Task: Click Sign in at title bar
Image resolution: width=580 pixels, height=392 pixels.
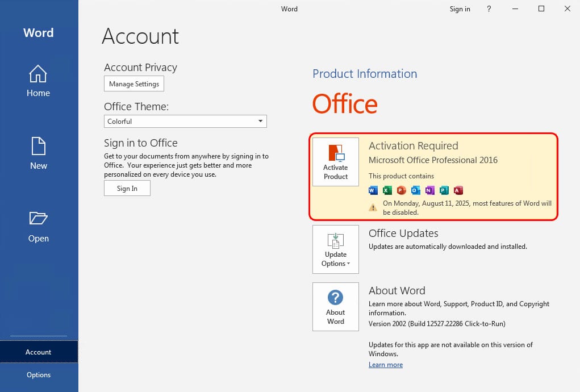Action: (x=460, y=9)
